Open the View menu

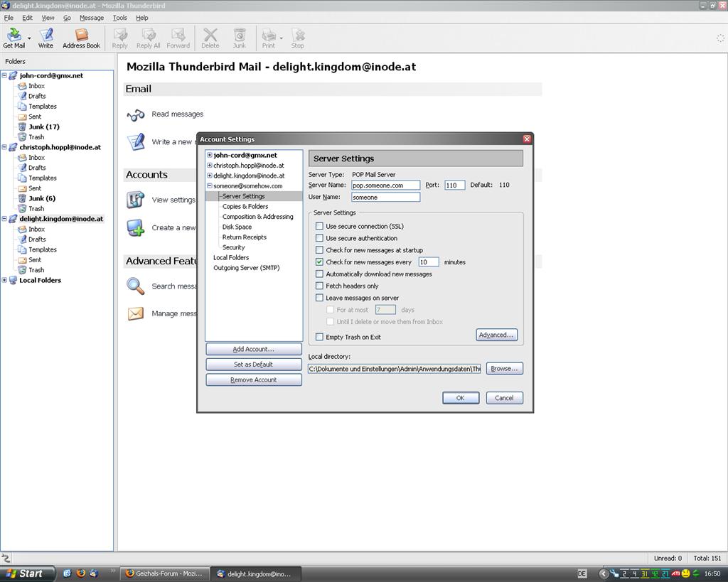pos(48,18)
